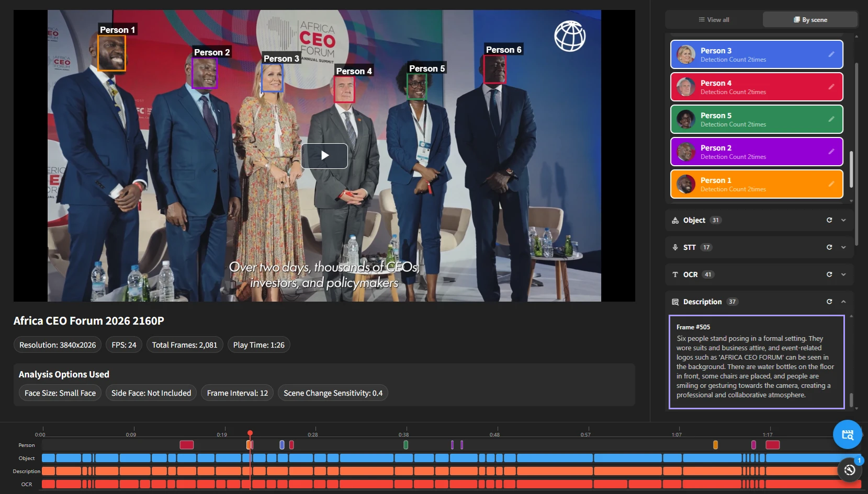Click the Resolution: 3840x2026 chip
The width and height of the screenshot is (868, 494).
click(x=58, y=345)
